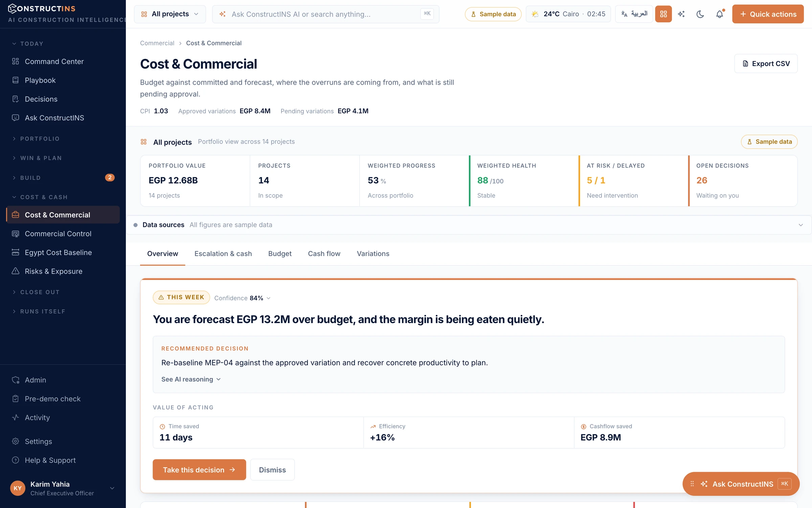Click the AI sparkles icon in top bar
The image size is (812, 508).
click(x=681, y=14)
